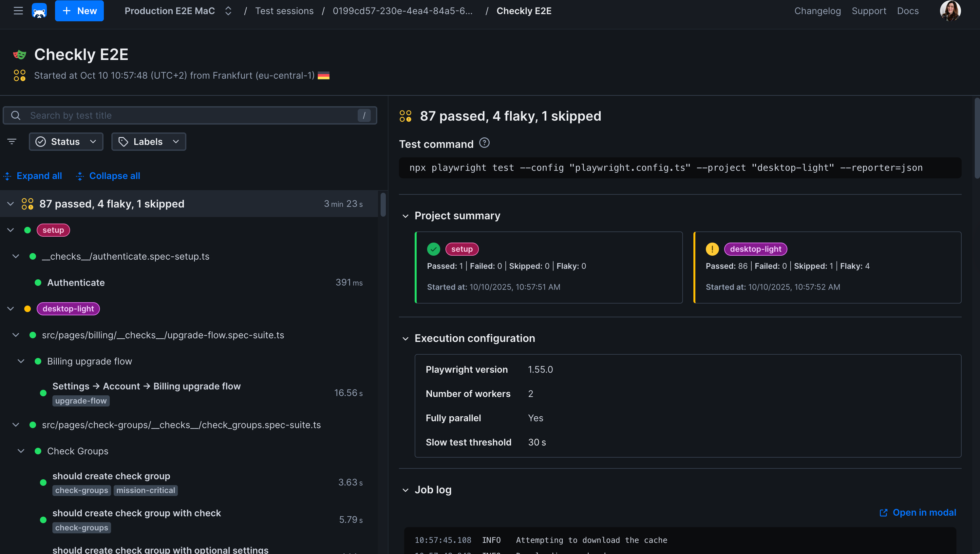
Task: Focus the Search by test title field
Action: (x=190, y=115)
